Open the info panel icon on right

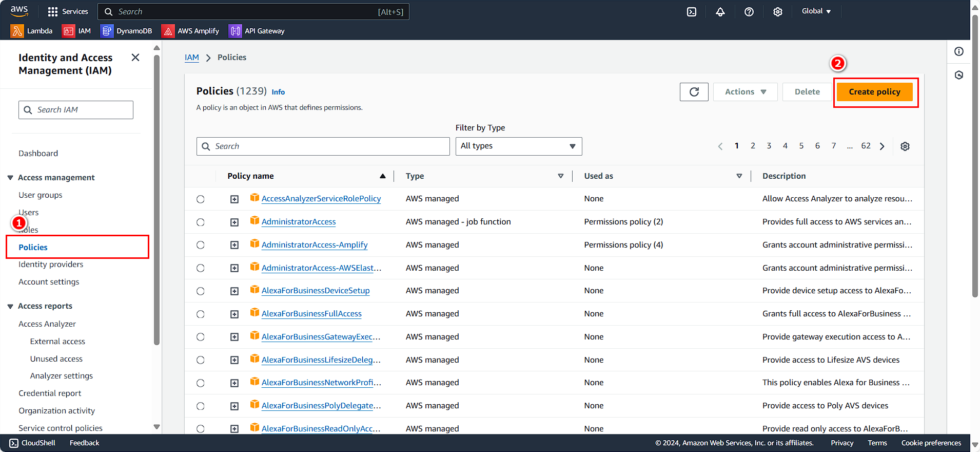pyautogui.click(x=959, y=51)
